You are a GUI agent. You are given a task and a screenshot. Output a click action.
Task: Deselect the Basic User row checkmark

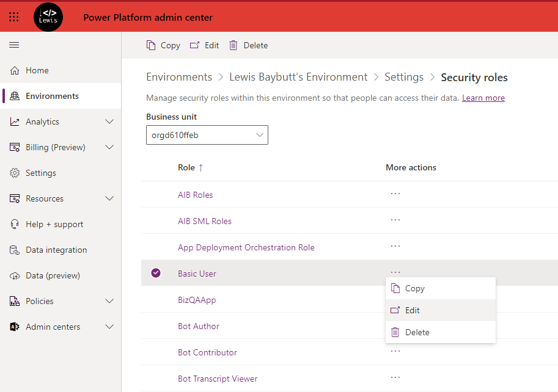point(156,273)
